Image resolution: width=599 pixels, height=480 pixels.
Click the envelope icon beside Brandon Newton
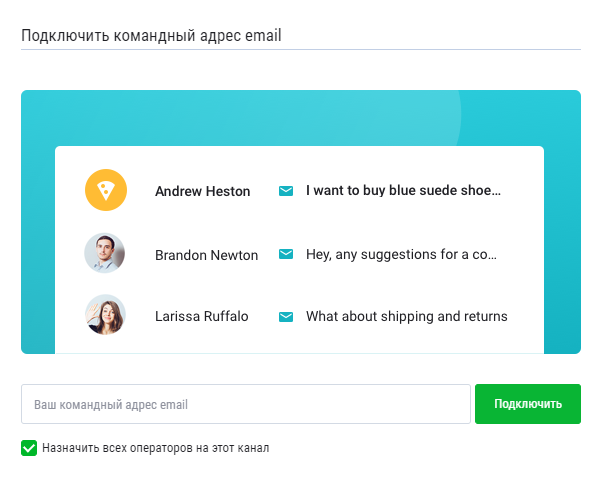tap(286, 254)
